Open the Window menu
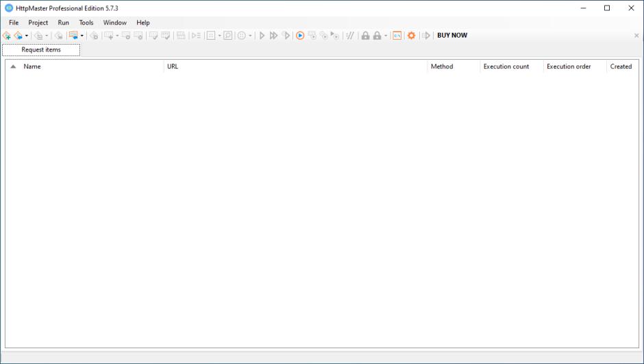Image resolution: width=644 pixels, height=364 pixels. click(x=115, y=23)
